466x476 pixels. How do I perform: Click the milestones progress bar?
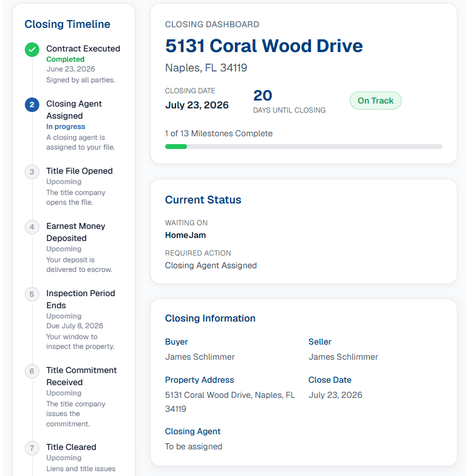click(304, 147)
